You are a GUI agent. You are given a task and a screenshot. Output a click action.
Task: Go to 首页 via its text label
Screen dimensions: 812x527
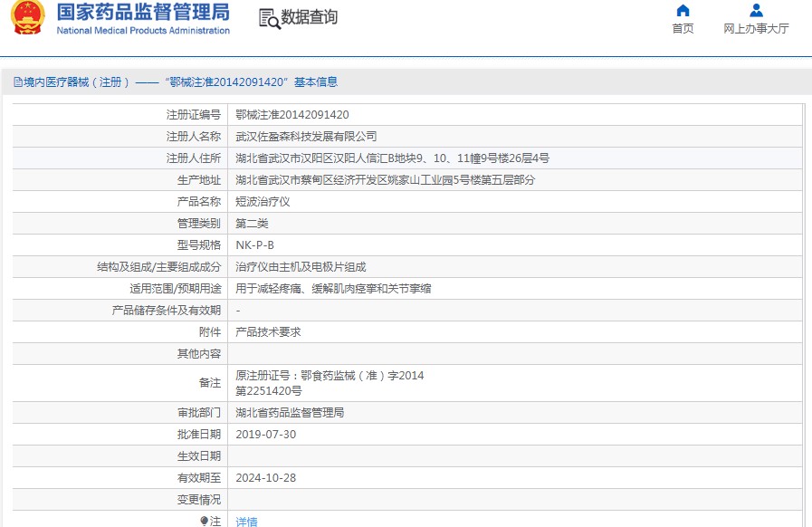pos(683,29)
